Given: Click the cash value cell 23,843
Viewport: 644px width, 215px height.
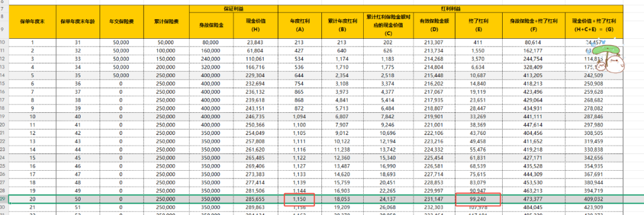Looking at the screenshot, I should click(x=256, y=42).
